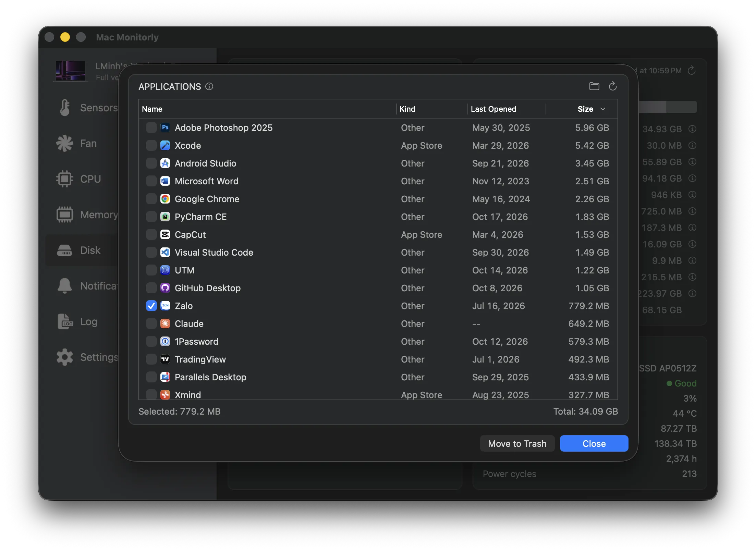Click the Google Chrome app icon
The width and height of the screenshot is (756, 551).
click(165, 199)
